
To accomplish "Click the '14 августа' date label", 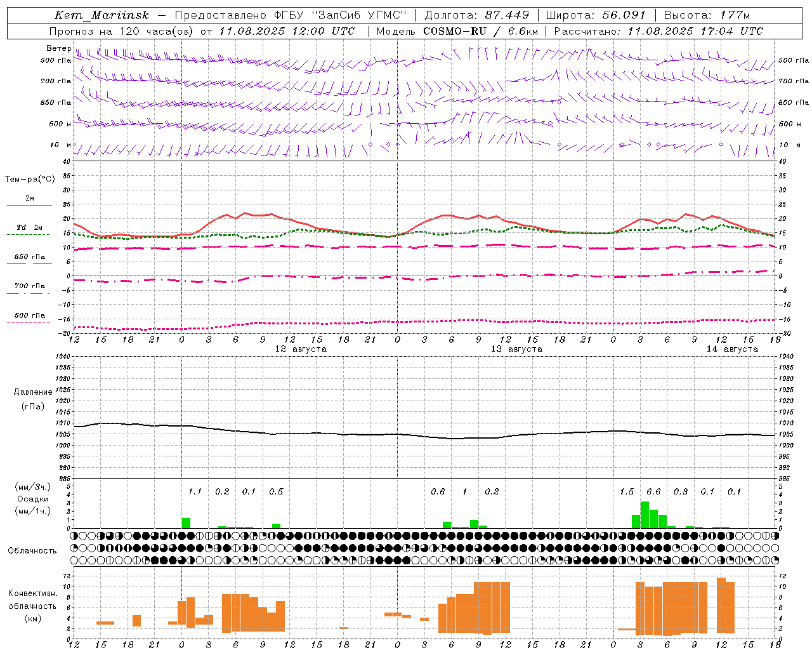I will coord(732,349).
